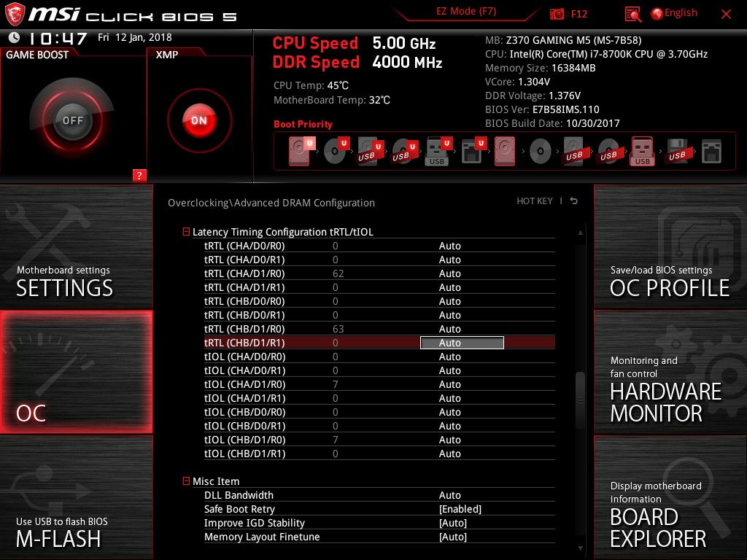Screen dimensions: 747x560
Task: Take a screenshot with F12 camera icon
Action: (x=557, y=14)
